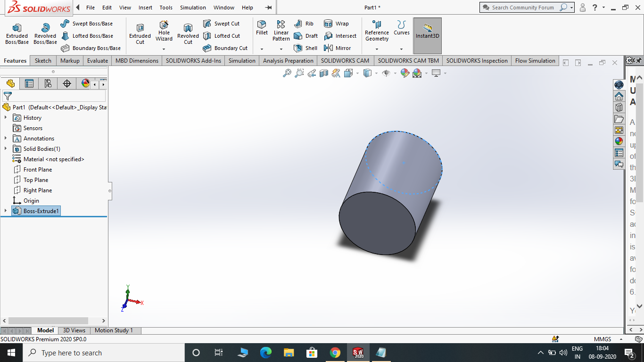This screenshot has width=644, height=362.
Task: Open the Edit Appearance color tool
Action: point(405,73)
